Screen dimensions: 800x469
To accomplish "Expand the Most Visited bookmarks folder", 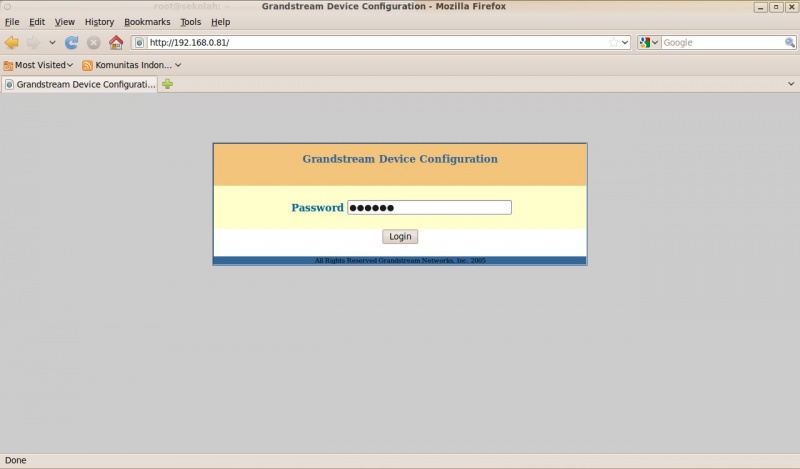I will click(x=38, y=65).
